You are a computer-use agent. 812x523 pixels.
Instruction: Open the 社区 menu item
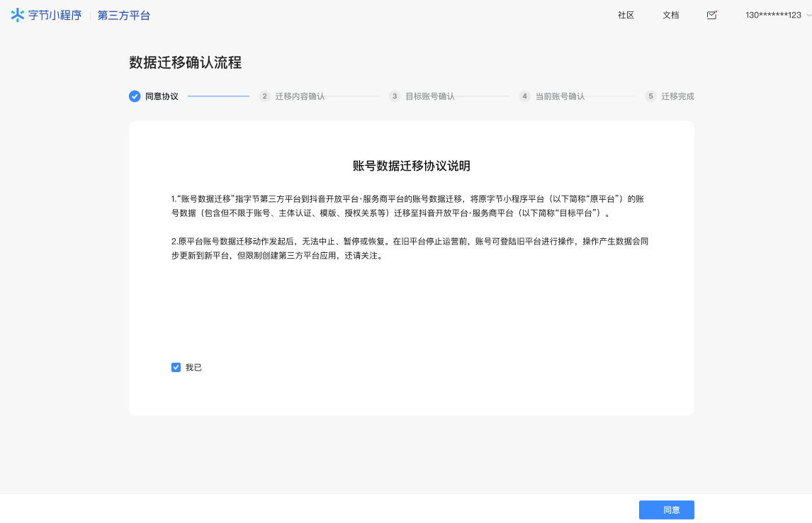tap(626, 15)
